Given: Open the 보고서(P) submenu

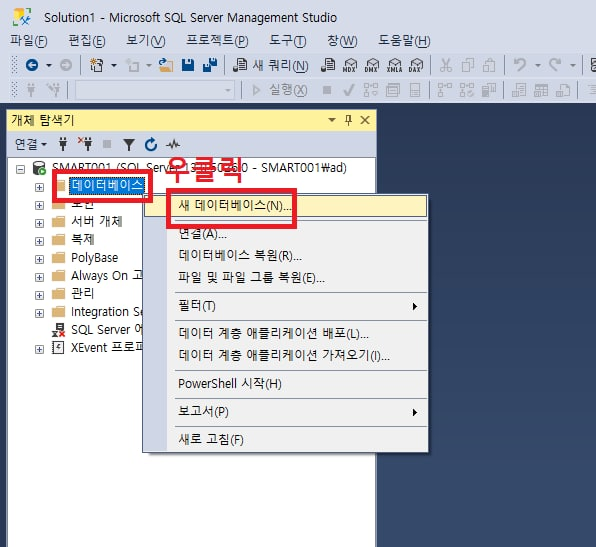Looking at the screenshot, I should coord(285,412).
